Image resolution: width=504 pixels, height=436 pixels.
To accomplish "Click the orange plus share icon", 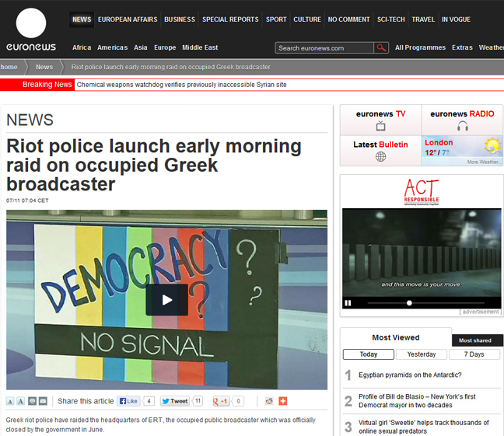I will [283, 401].
